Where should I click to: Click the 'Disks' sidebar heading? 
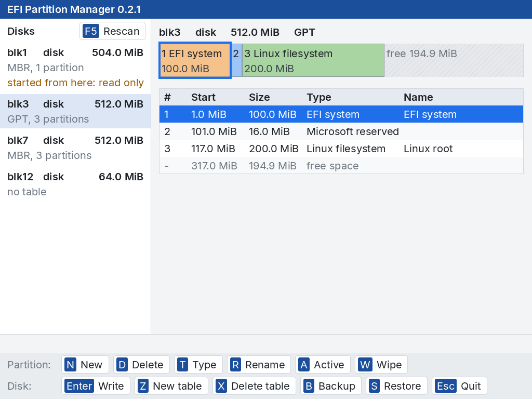click(x=21, y=31)
